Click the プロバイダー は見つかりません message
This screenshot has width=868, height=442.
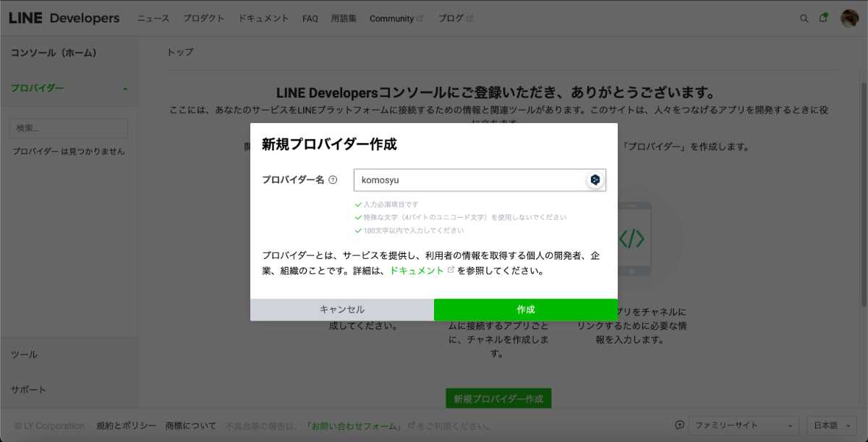(x=69, y=151)
